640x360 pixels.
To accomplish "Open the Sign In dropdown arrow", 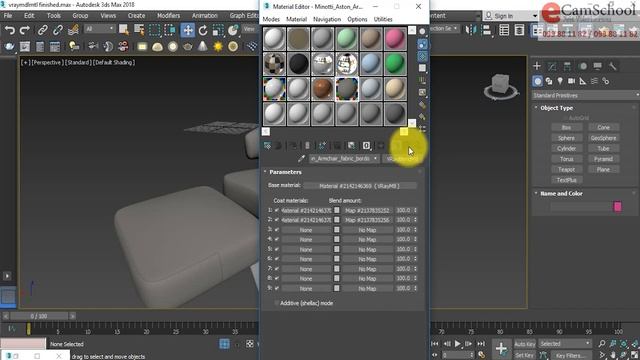I will coord(535,16).
